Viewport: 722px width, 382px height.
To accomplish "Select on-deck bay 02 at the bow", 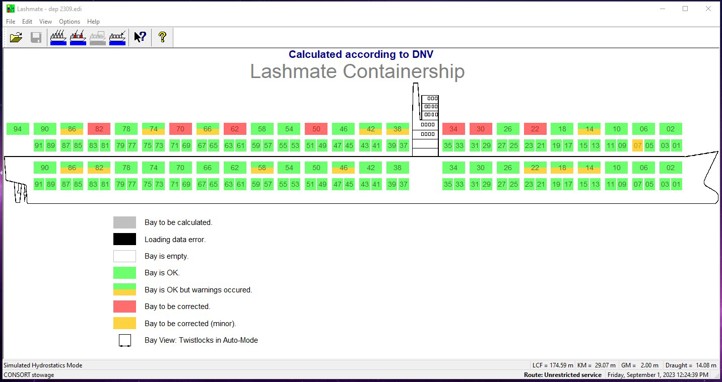I will click(x=670, y=129).
